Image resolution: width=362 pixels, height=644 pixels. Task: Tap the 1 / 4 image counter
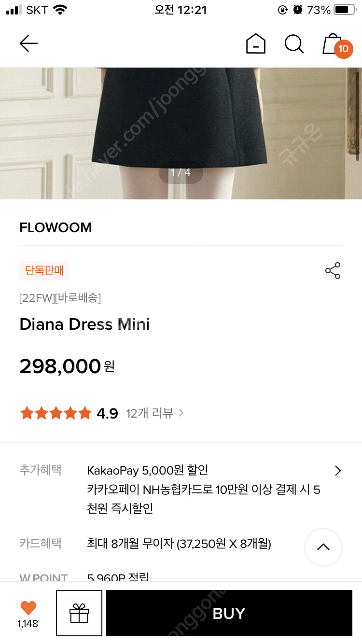coord(181,172)
